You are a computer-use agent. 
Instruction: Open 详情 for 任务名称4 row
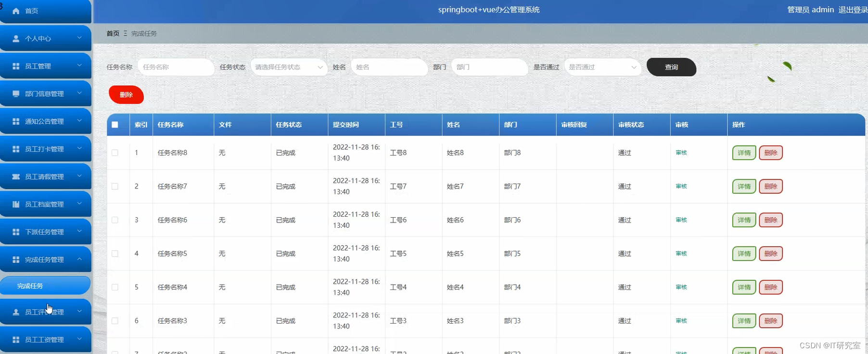[x=744, y=287]
